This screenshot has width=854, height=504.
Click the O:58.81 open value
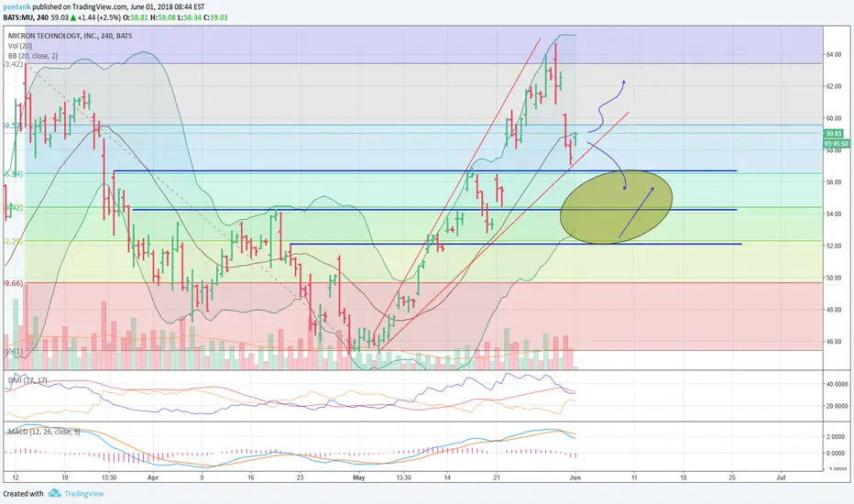[135, 17]
